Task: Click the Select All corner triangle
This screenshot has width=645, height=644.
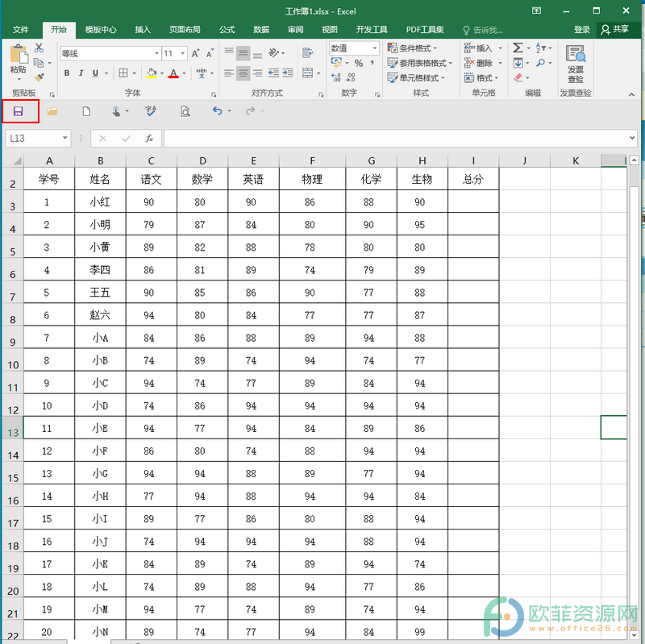Action: [x=16, y=160]
